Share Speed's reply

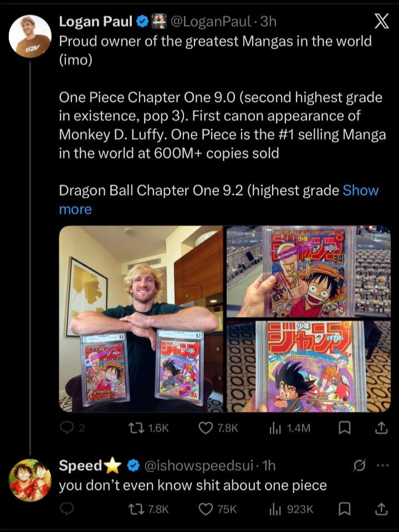pyautogui.click(x=381, y=509)
